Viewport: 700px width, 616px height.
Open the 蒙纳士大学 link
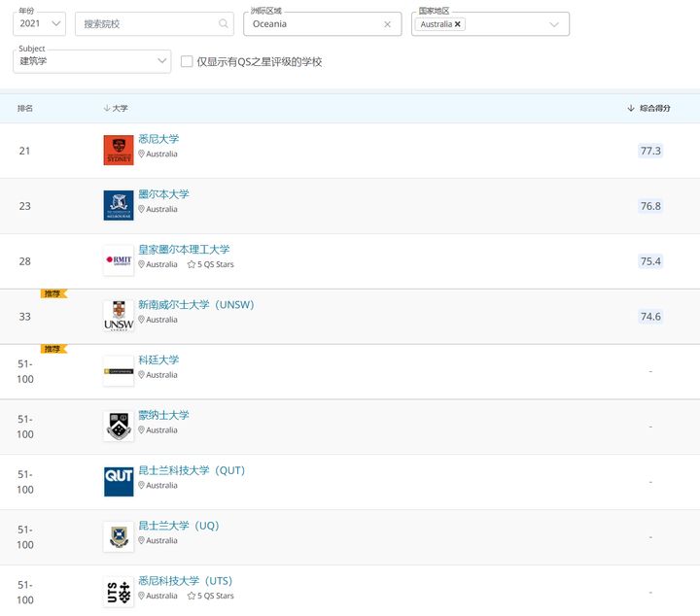(x=163, y=415)
